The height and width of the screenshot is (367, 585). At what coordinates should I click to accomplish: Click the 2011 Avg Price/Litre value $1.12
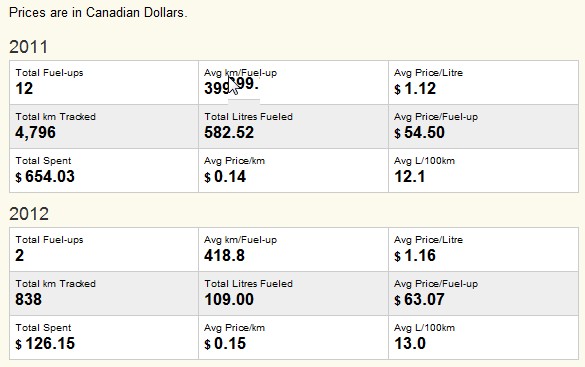(x=415, y=89)
